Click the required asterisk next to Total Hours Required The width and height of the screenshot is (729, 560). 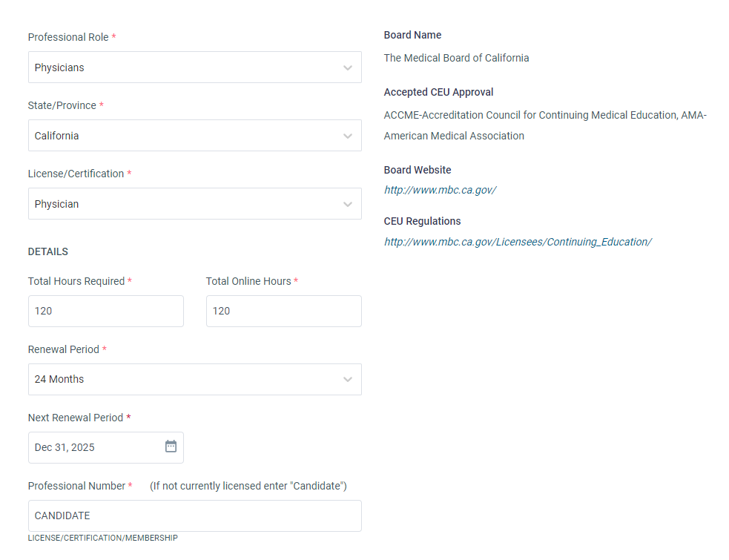[x=129, y=280]
